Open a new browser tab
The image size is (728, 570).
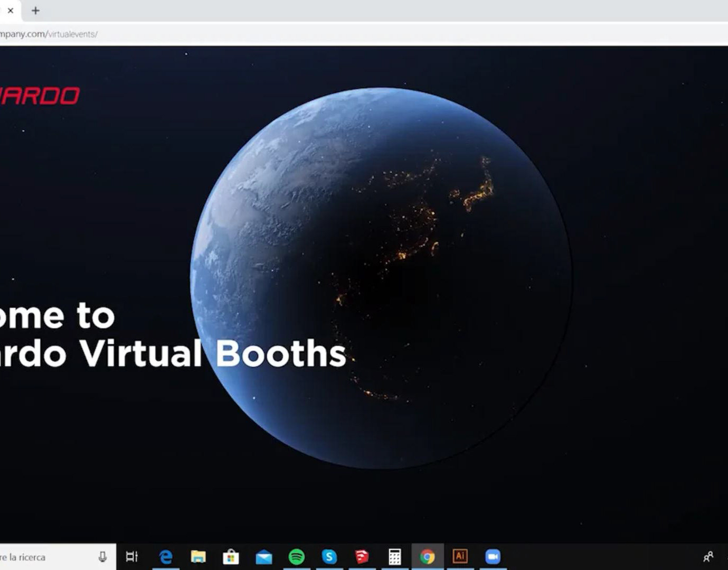click(35, 11)
